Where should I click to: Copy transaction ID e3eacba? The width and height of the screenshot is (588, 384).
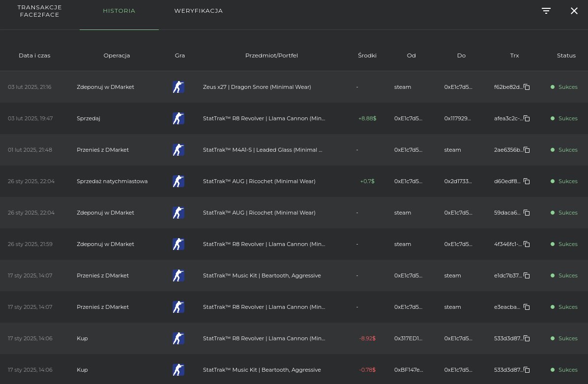tap(527, 307)
